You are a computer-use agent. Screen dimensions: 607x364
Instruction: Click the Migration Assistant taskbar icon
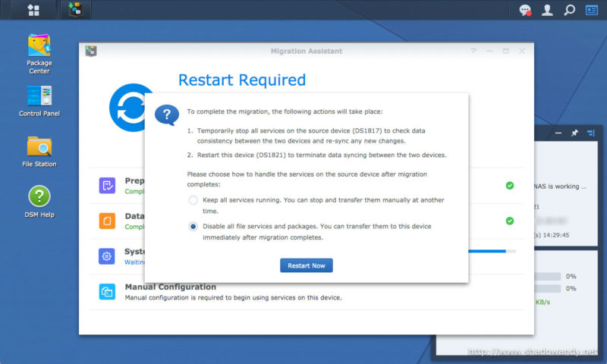click(x=74, y=10)
